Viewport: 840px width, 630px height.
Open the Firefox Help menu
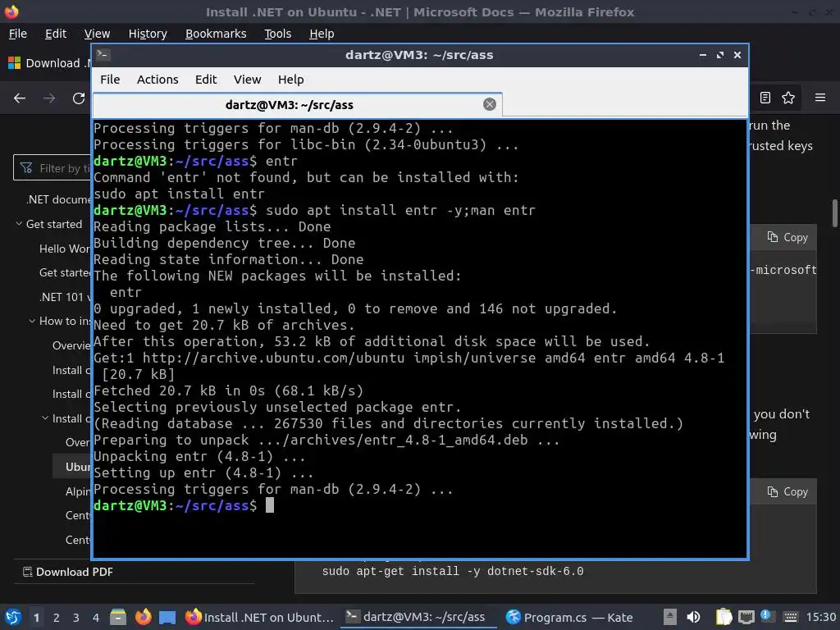coord(322,34)
